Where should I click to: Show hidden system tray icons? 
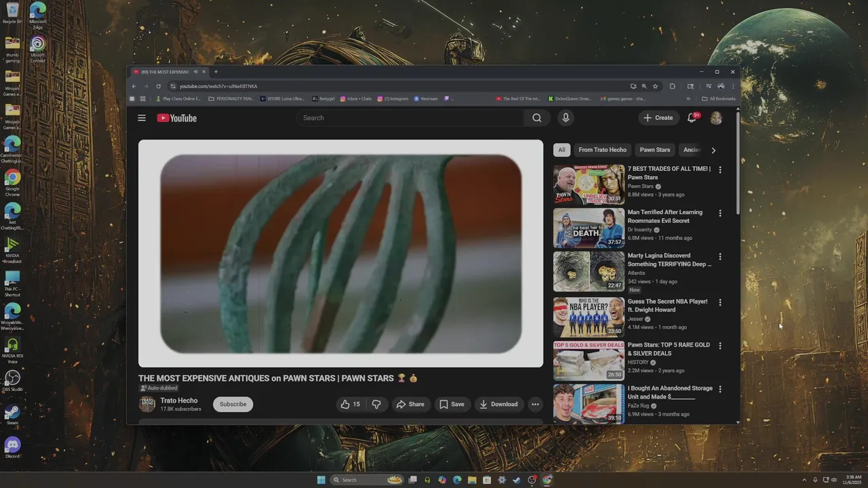click(804, 480)
